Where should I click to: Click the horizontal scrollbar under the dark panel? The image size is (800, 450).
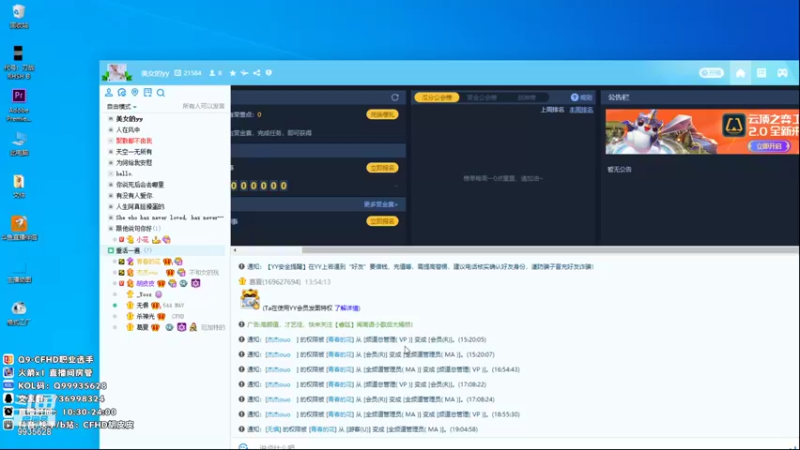[551, 250]
